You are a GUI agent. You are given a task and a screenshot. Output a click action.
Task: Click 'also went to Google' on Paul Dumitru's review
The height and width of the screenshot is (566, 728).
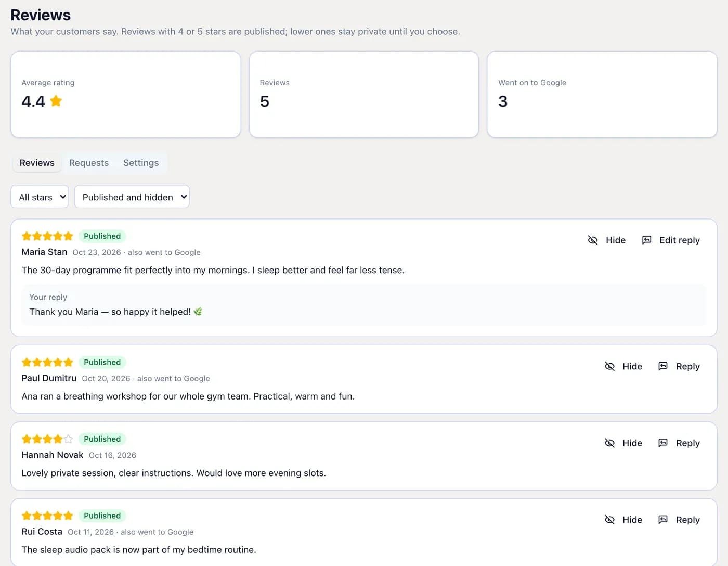click(x=174, y=379)
